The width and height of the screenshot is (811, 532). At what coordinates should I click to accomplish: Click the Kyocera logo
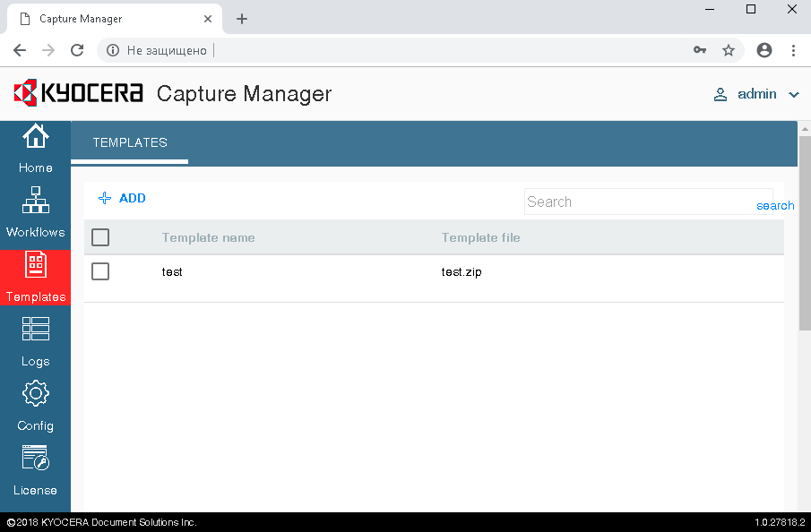(x=78, y=93)
